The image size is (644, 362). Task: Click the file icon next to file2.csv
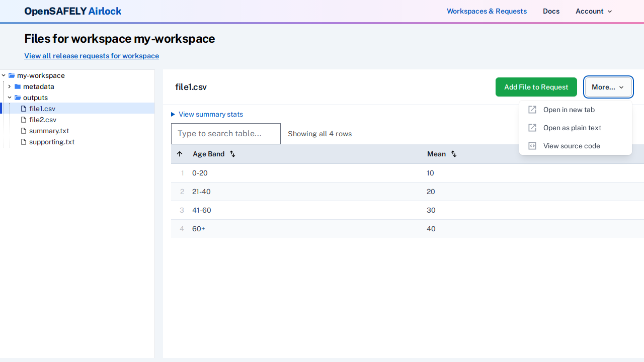point(23,120)
